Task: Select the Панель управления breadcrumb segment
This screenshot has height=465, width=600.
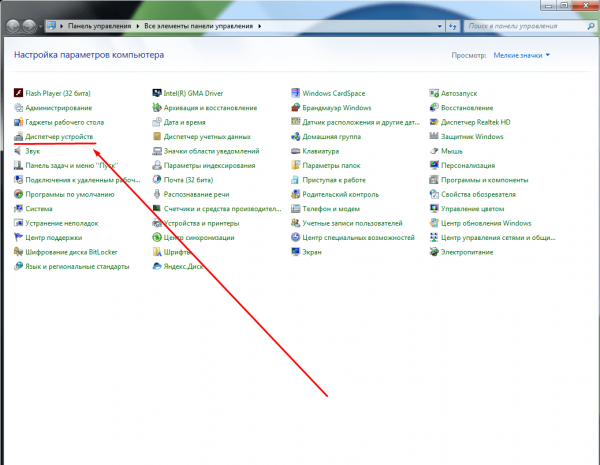Action: [99, 26]
